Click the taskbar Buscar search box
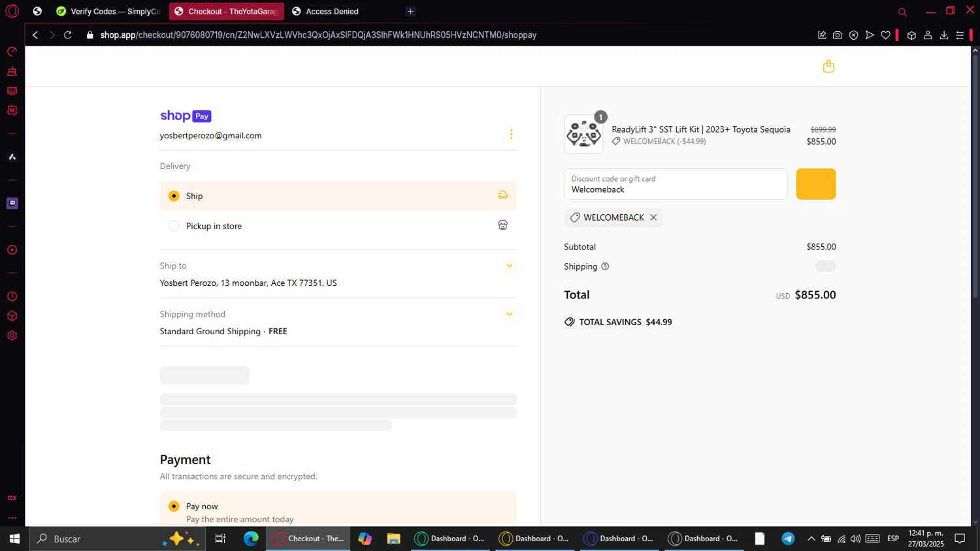The image size is (980, 551). (118, 539)
